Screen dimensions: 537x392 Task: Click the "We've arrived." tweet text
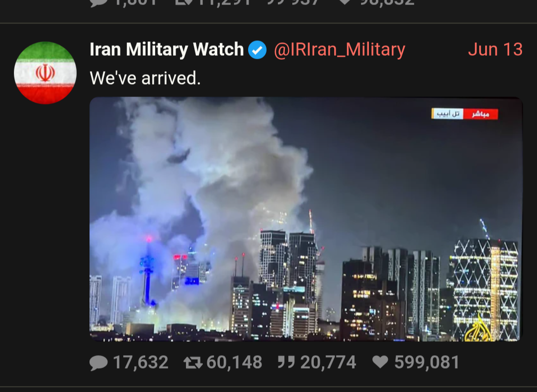(145, 78)
